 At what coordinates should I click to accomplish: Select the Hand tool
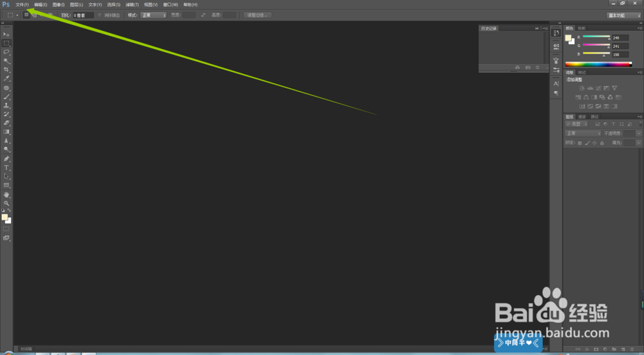(6, 195)
